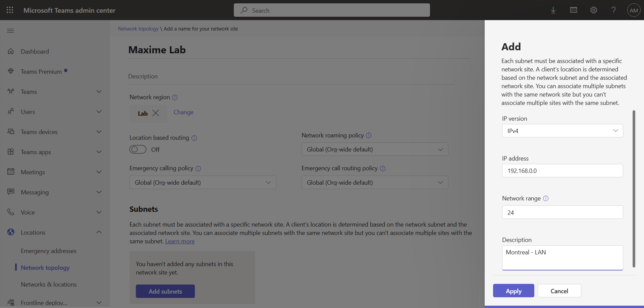Open Network roaming policy dropdown
Screen dimensions: 644x308
tap(375, 149)
